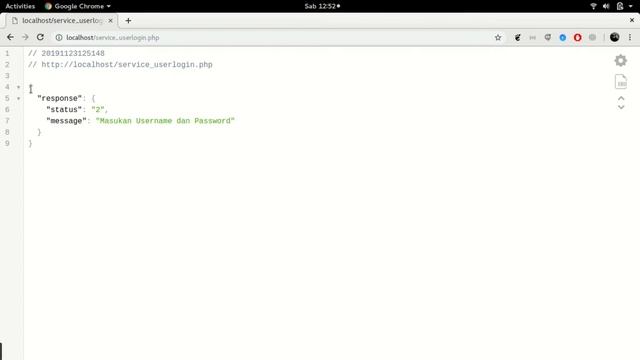Open the first dark extension icon
The image size is (640, 360).
[x=517, y=38]
